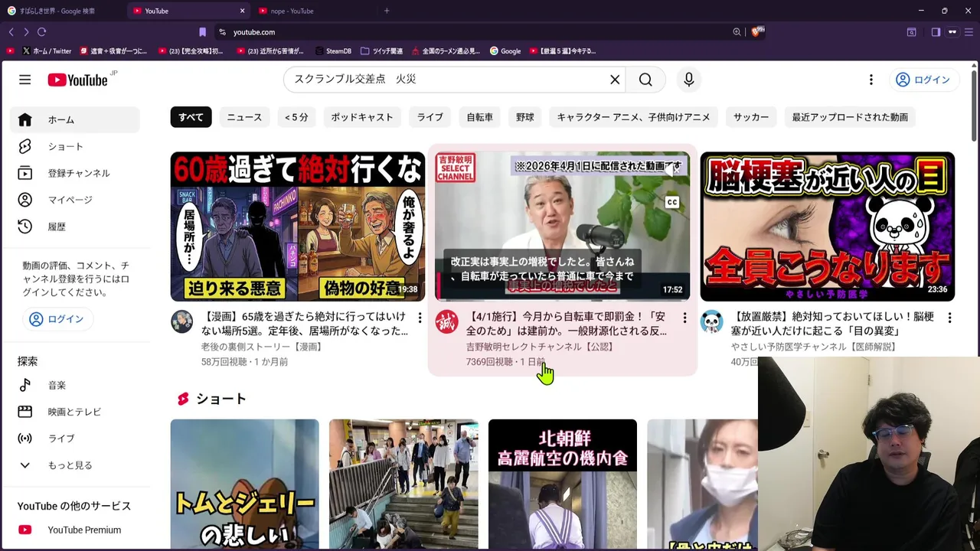The width and height of the screenshot is (980, 551).
Task: Select the <5分 filter chip
Action: (x=296, y=117)
